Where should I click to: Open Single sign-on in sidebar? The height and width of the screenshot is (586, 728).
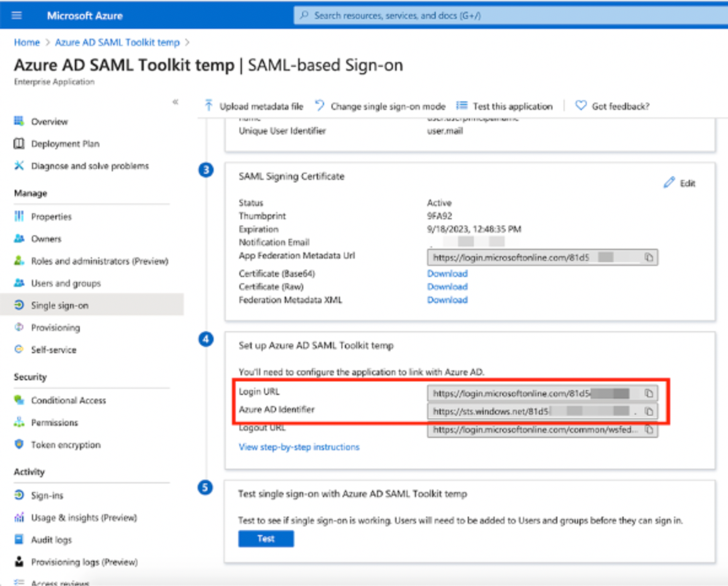[x=60, y=305]
